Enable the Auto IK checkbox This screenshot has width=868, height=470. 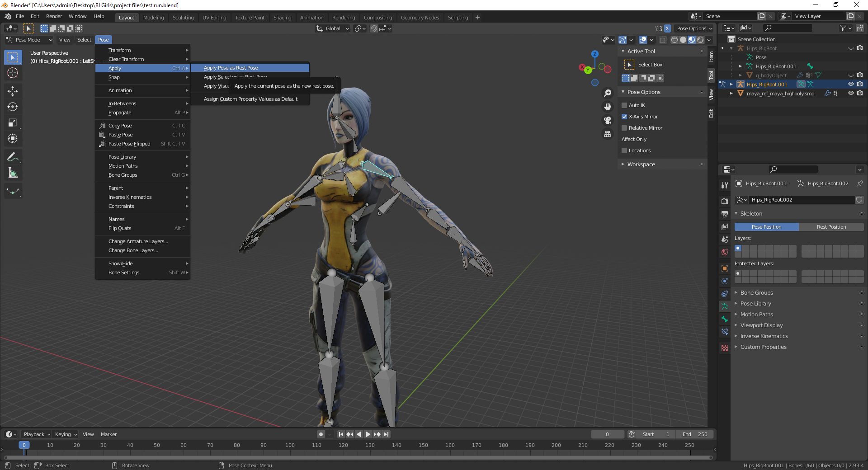[x=624, y=105]
